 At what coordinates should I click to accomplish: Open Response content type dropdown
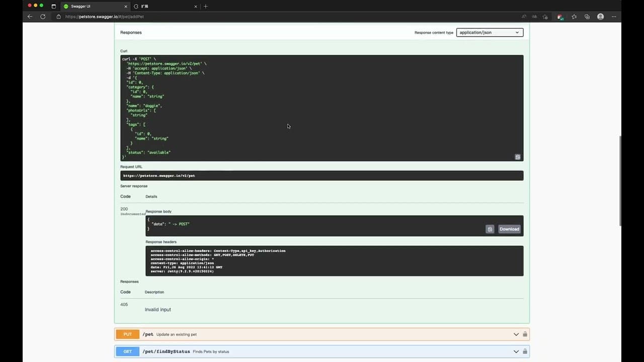[x=490, y=32]
